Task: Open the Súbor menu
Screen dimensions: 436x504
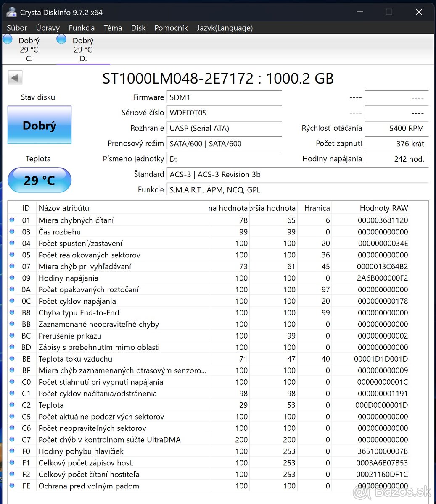Action: (16, 28)
